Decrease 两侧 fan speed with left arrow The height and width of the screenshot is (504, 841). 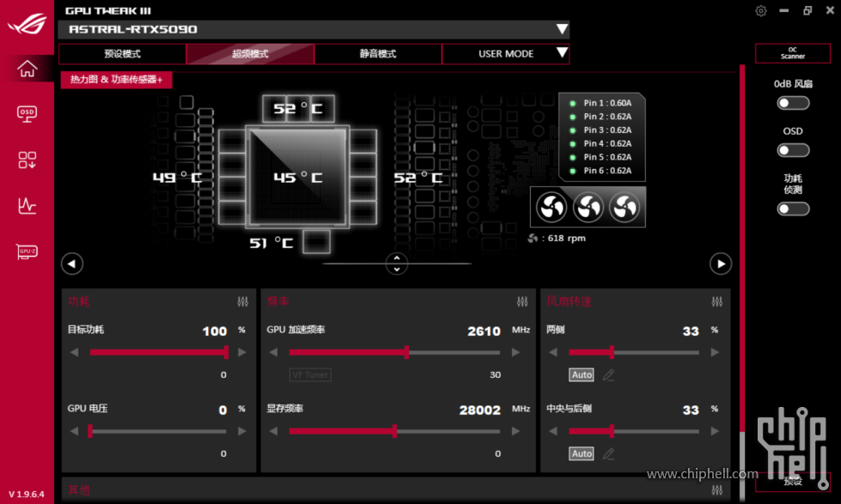click(x=553, y=352)
